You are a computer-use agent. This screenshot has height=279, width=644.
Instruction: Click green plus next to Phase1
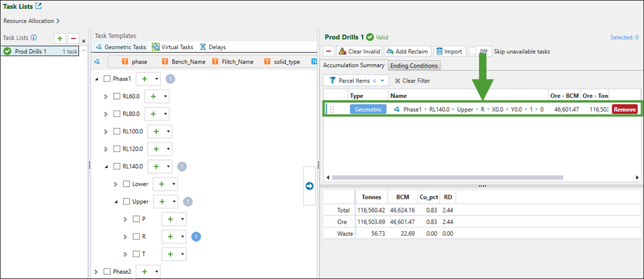[144, 79]
